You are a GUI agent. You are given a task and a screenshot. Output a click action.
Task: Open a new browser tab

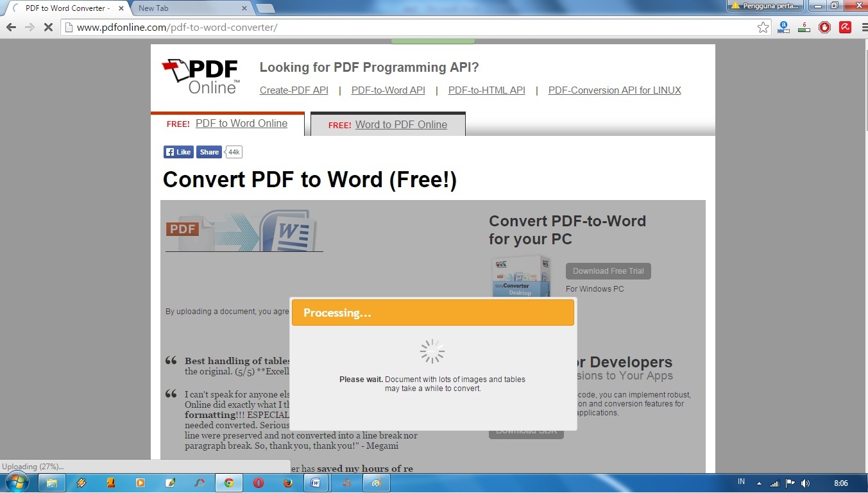coord(266,8)
